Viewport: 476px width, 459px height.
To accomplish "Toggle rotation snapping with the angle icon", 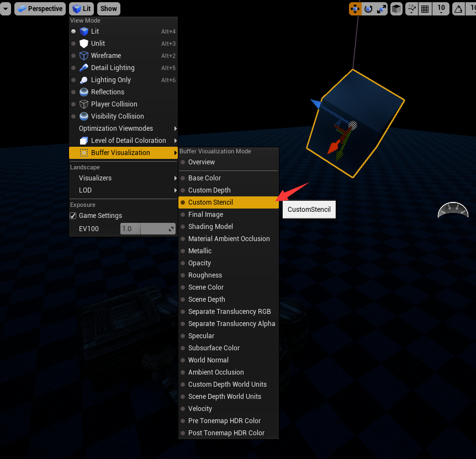I will [458, 9].
